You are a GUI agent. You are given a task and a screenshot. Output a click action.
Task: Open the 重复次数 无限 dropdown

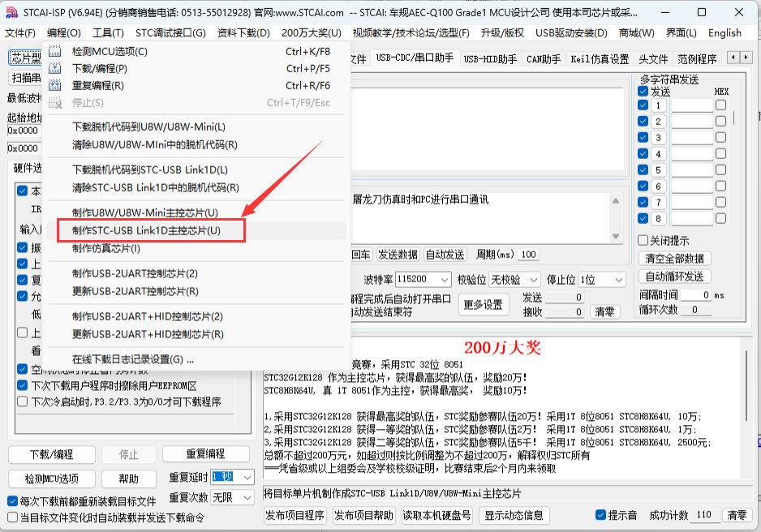[233, 498]
